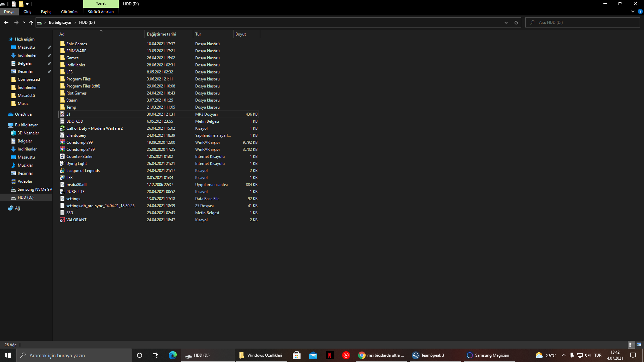Switch to large icons view in status bar
The image size is (644, 362).
click(x=639, y=345)
